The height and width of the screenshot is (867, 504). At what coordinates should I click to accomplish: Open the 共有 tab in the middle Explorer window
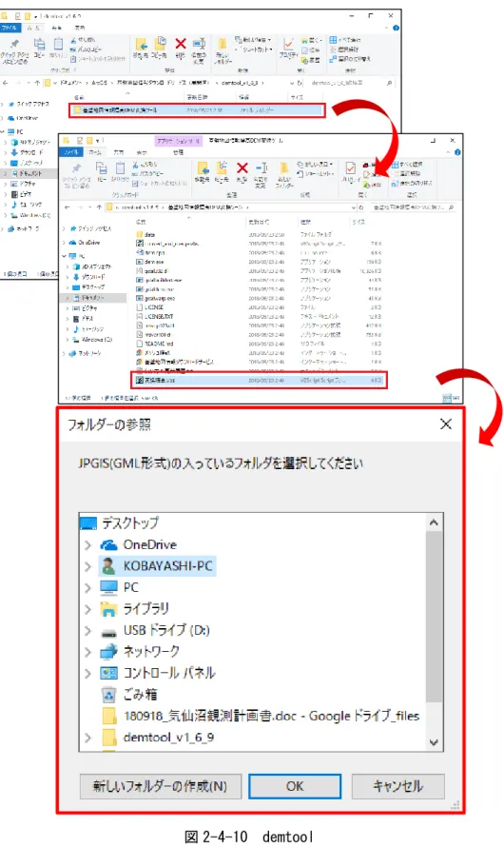coord(119,152)
